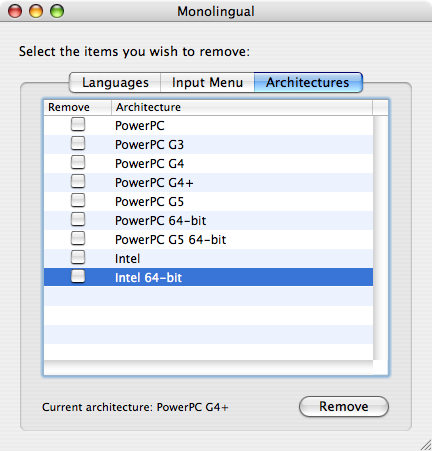Mark PowerPC G5 for removal
Image resolution: width=432 pixels, height=451 pixels.
tap(78, 200)
